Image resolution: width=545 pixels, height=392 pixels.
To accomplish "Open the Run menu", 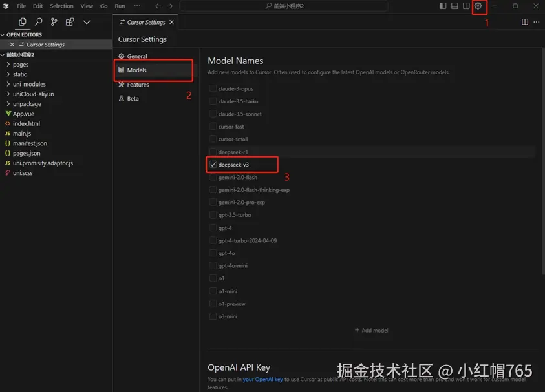I will [120, 6].
